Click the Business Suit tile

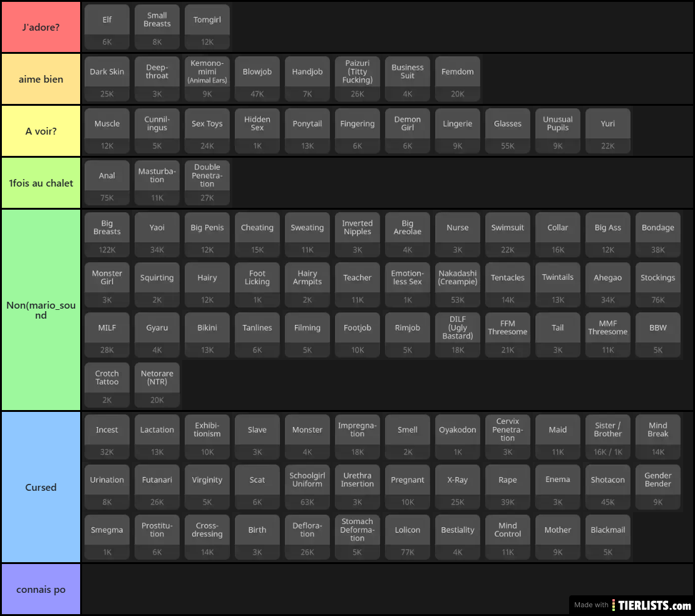408,79
